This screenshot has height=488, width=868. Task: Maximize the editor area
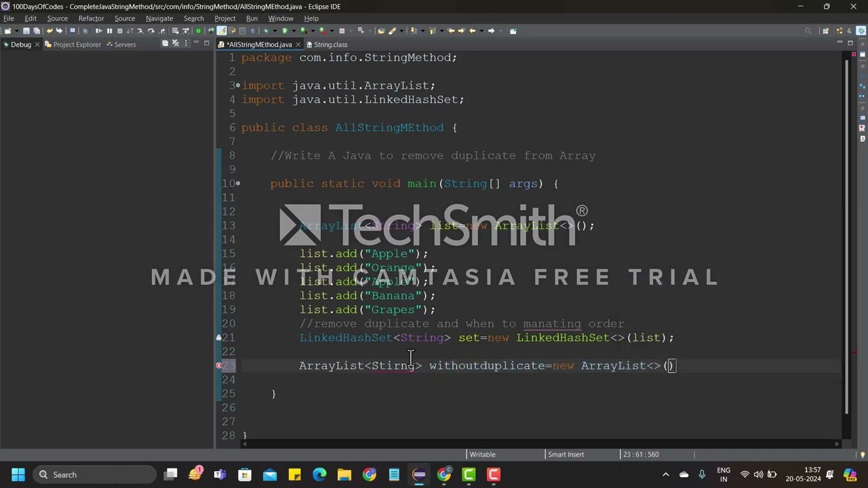[x=850, y=43]
